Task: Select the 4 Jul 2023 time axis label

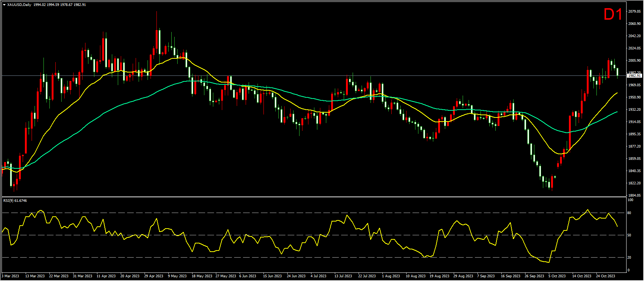Action: [319, 276]
